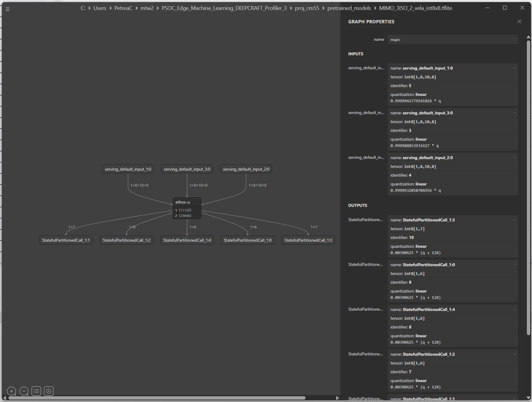Click the reset view target icon
Image resolution: width=532 pixels, height=402 pixels.
(x=49, y=391)
